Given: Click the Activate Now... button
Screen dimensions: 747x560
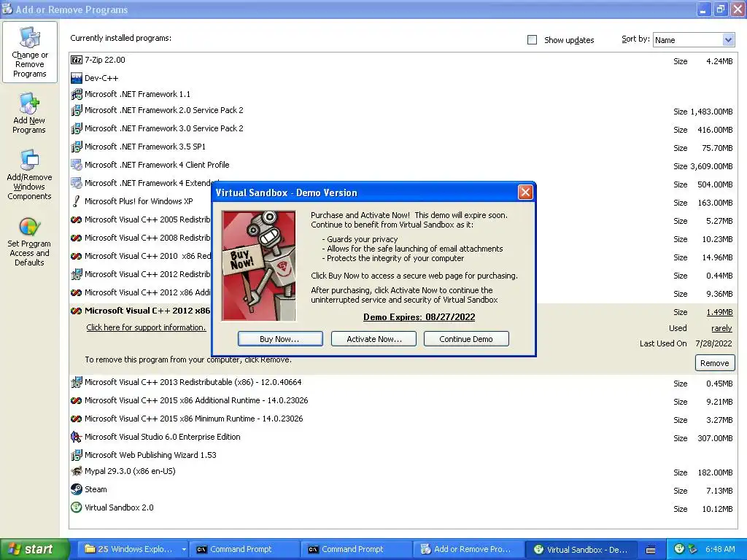Looking at the screenshot, I should tap(373, 339).
